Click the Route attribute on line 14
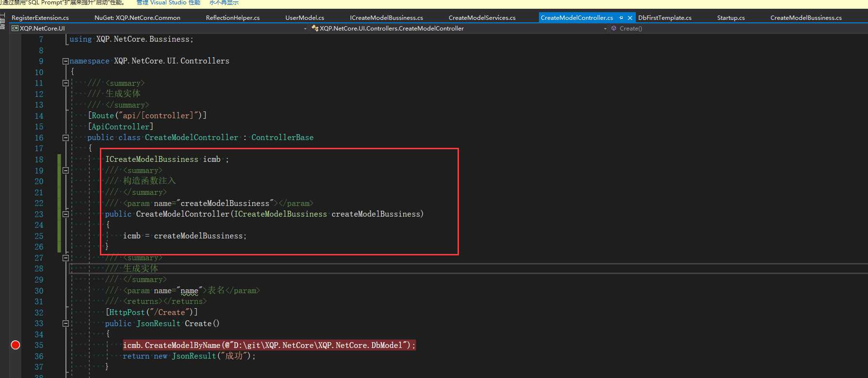Screen dimensions: 868x378 tap(103, 115)
